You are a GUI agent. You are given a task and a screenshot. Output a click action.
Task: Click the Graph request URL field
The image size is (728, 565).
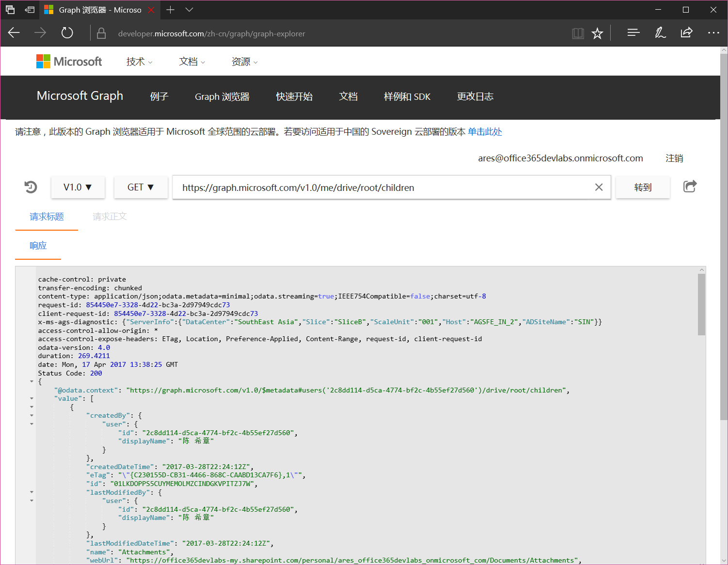383,188
